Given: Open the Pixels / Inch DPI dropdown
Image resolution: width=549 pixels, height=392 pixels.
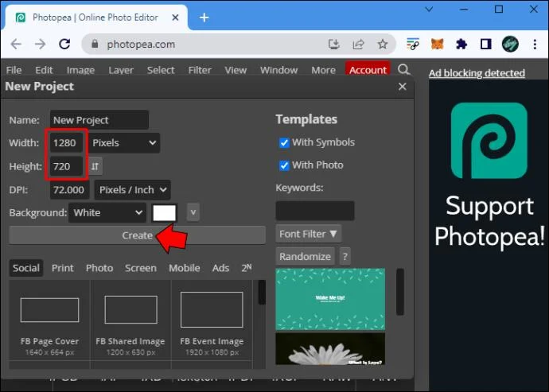Looking at the screenshot, I should coord(132,190).
